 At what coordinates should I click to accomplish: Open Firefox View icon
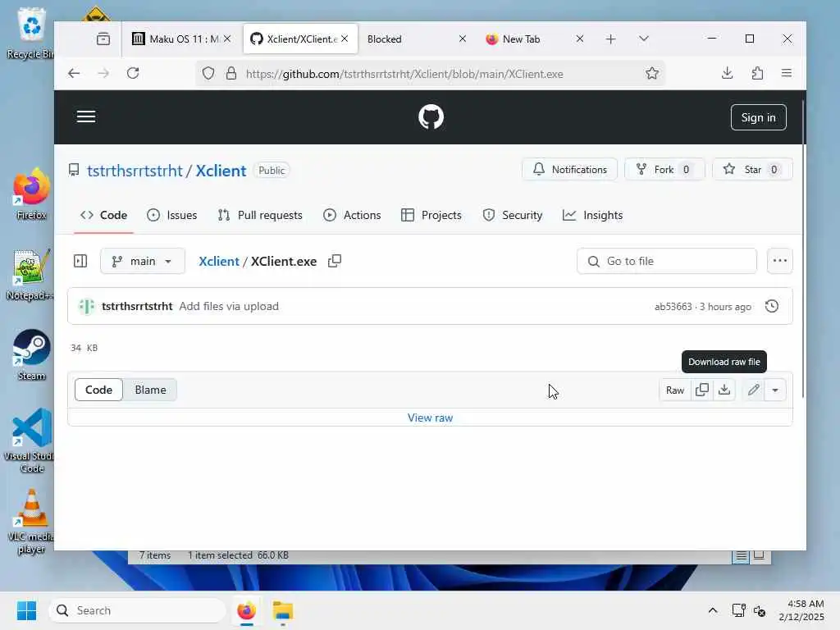pos(103,39)
